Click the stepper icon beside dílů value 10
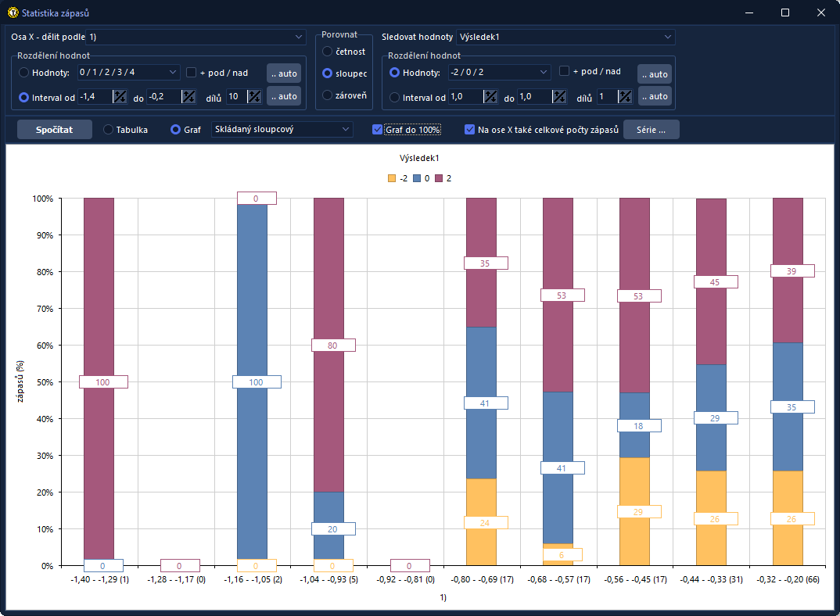The width and height of the screenshot is (840, 616). 254,97
